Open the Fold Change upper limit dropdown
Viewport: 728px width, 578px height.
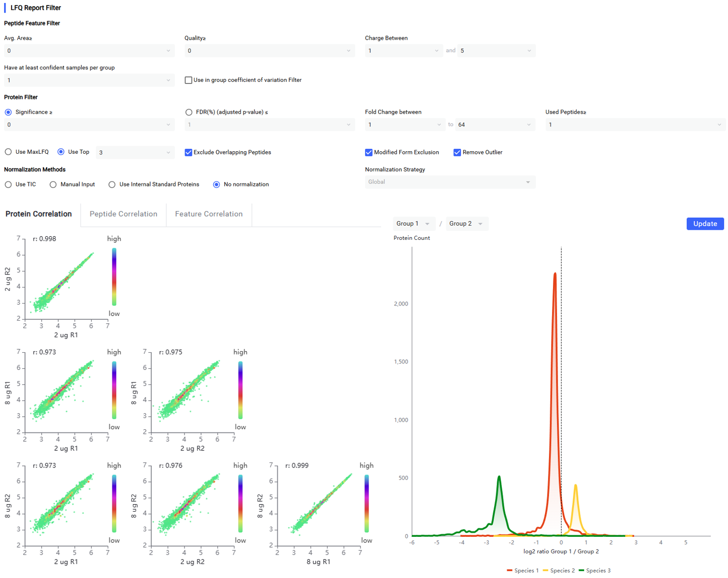495,125
